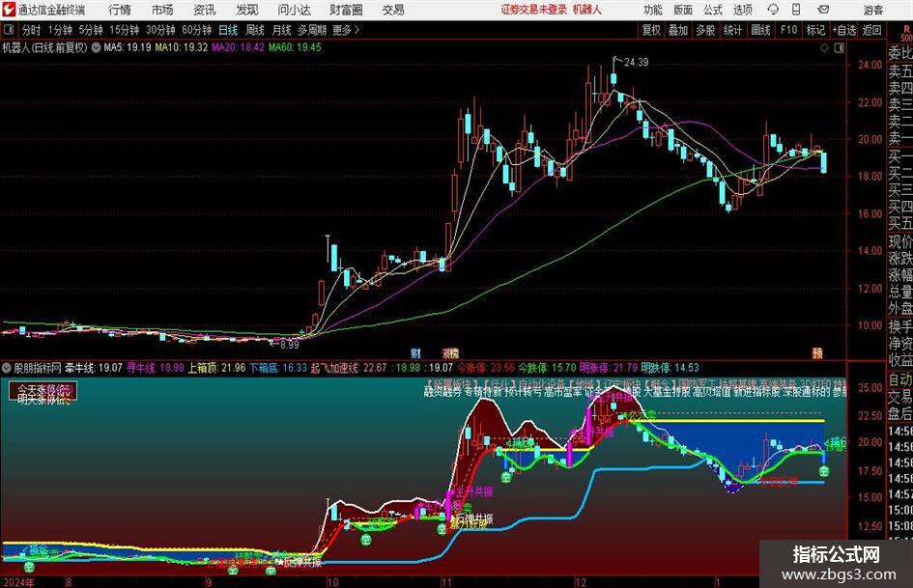This screenshot has height=588, width=913.
Task: Switch to 月线 monthly period tab
Action: 282,30
